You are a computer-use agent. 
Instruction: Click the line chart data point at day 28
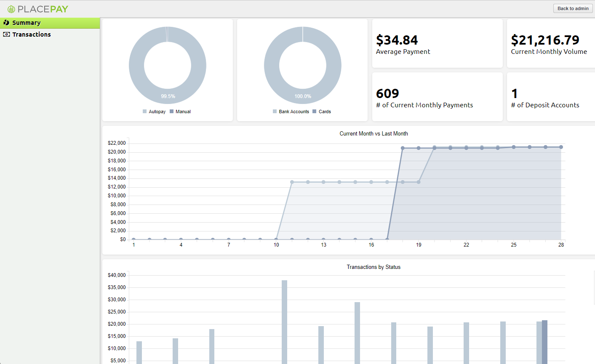point(561,147)
